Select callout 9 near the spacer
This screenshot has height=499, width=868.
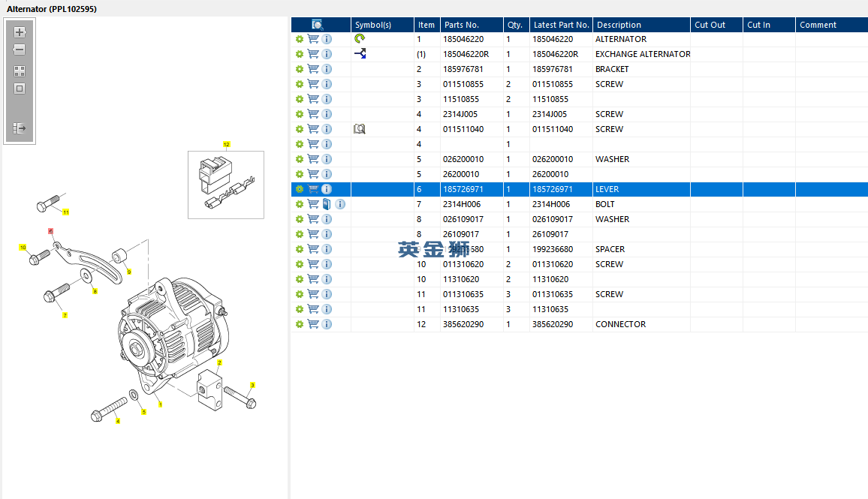point(129,272)
